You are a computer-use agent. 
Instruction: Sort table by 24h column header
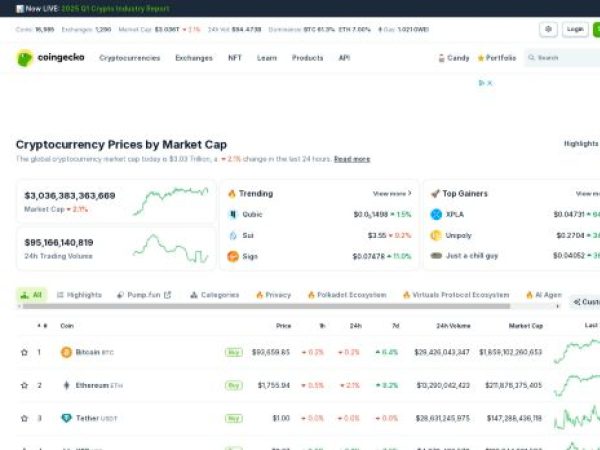pyautogui.click(x=355, y=326)
